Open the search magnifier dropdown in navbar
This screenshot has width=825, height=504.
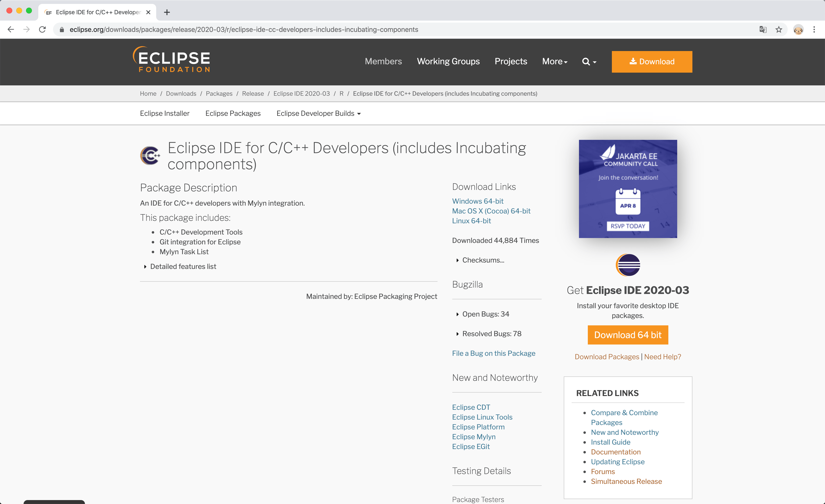tap(589, 62)
